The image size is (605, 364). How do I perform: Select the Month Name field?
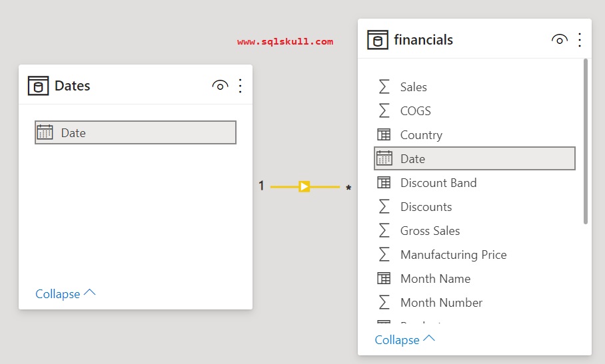click(x=435, y=279)
